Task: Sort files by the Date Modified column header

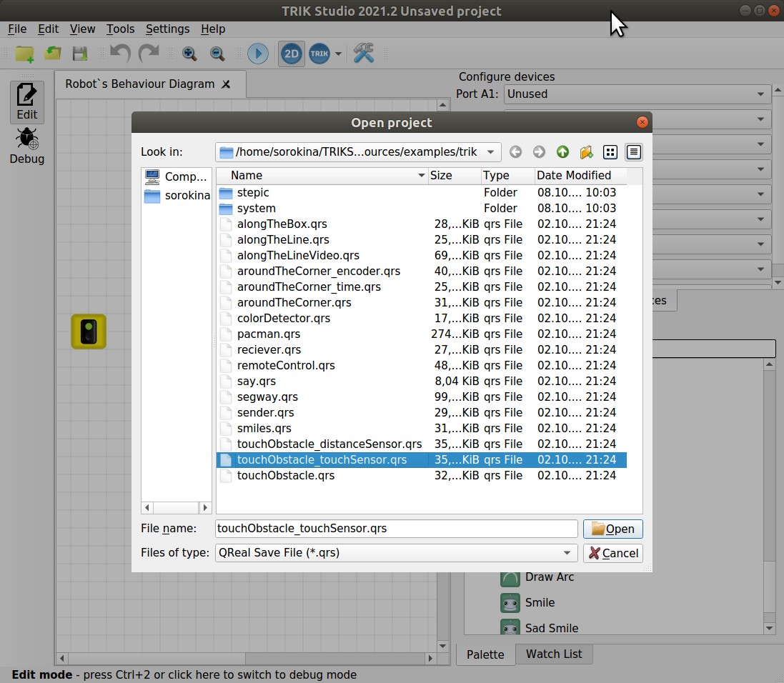Action: 580,176
